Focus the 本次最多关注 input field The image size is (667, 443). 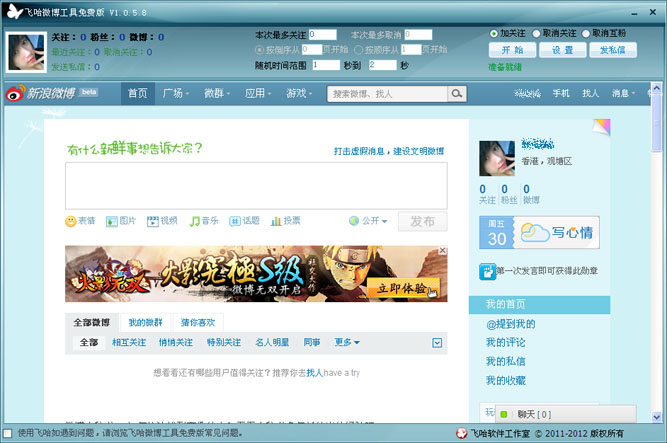pyautogui.click(x=322, y=34)
